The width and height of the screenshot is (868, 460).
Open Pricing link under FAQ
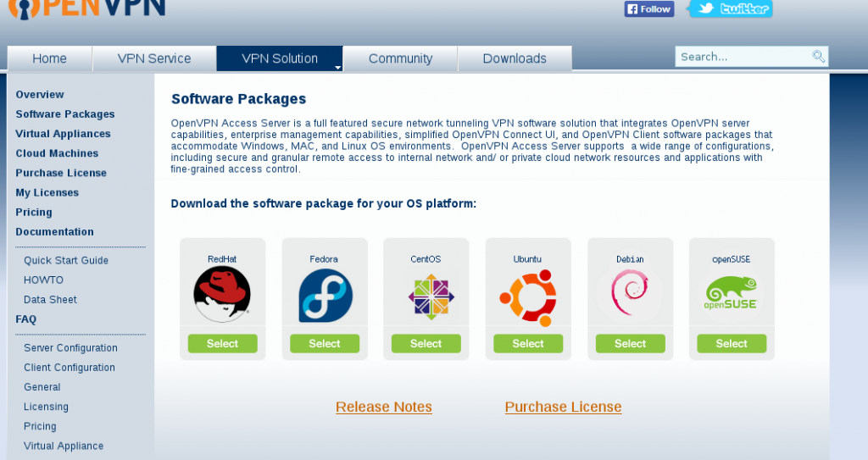tap(40, 426)
